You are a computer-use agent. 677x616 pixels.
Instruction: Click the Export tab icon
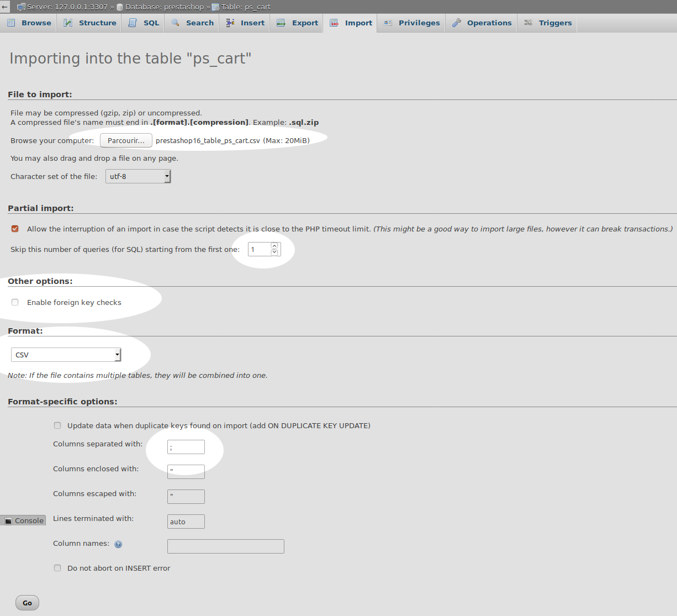coord(281,23)
